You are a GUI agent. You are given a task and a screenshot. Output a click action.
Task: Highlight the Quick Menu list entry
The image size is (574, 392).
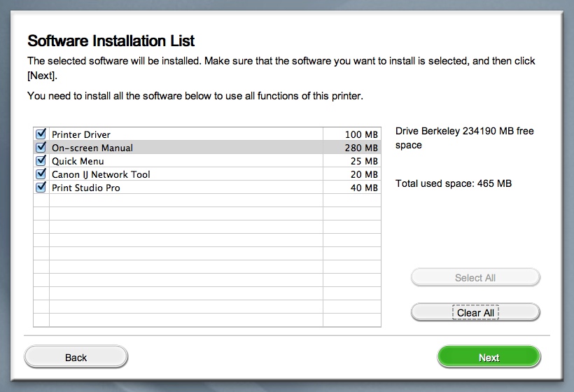78,161
